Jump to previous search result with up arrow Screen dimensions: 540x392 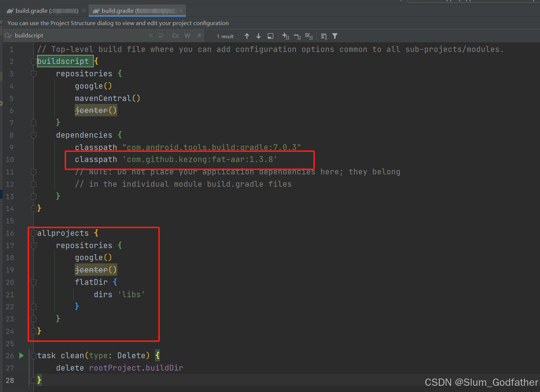click(x=247, y=36)
